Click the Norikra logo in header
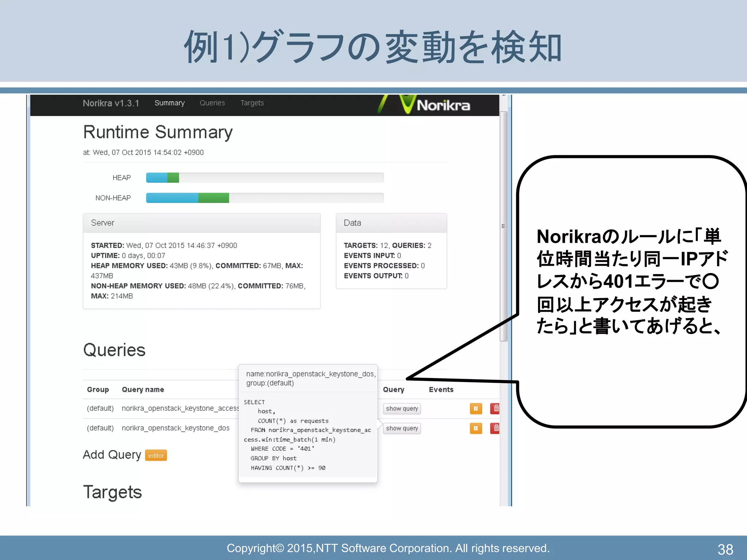747x560 pixels. click(x=424, y=105)
